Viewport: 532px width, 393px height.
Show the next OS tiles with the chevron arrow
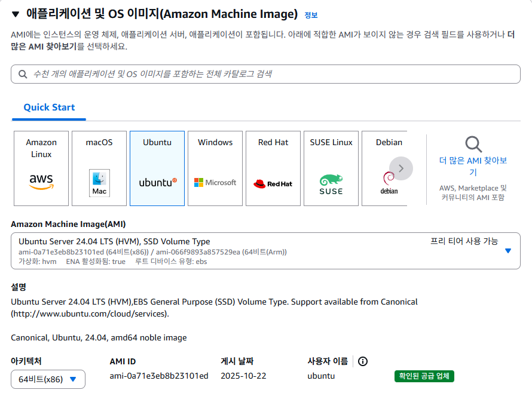coord(401,168)
